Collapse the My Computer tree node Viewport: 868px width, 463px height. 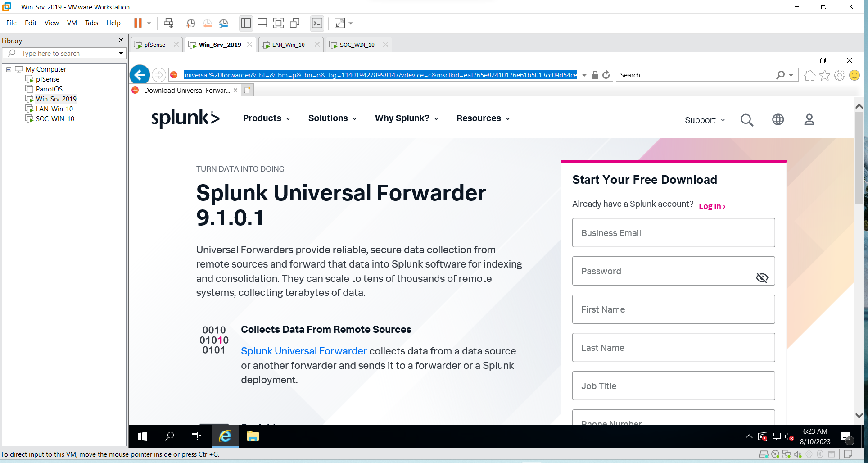point(9,69)
